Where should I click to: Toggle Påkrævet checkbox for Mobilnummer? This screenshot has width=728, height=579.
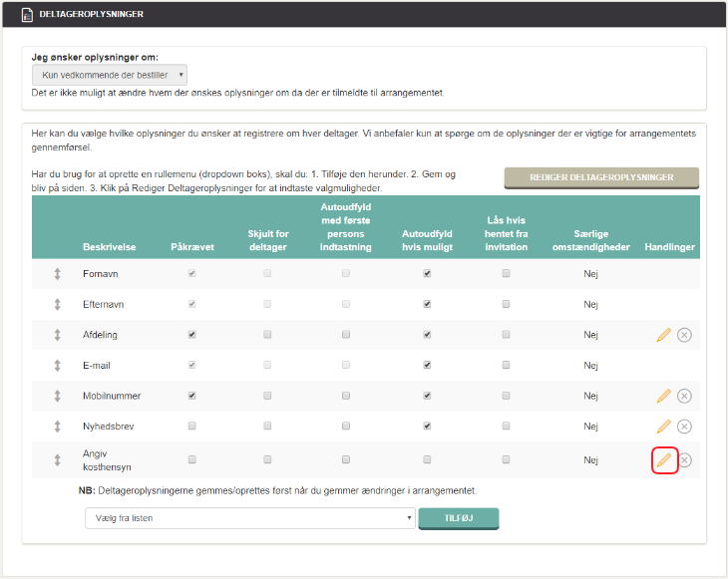point(191,396)
